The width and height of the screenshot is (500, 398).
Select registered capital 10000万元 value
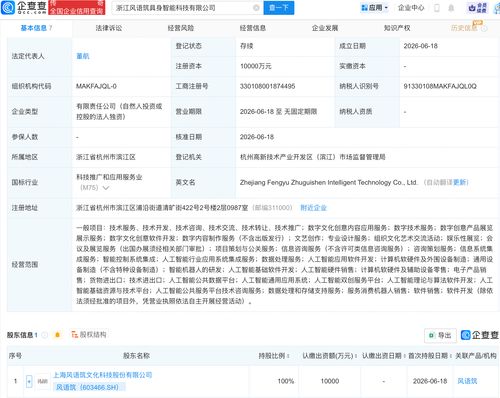(256, 66)
